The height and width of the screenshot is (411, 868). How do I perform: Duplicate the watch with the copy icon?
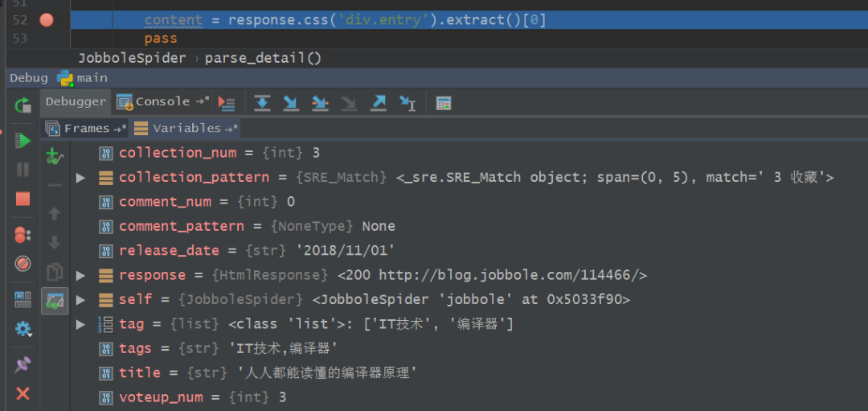[x=55, y=272]
